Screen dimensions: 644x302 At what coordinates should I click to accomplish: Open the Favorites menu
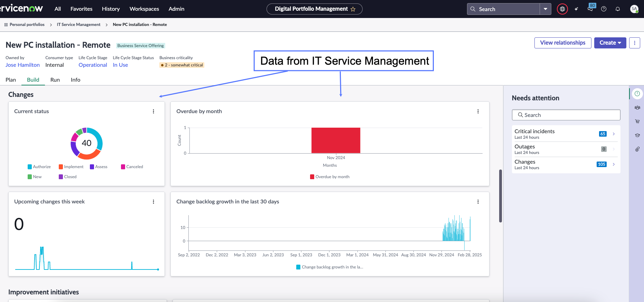(x=81, y=9)
